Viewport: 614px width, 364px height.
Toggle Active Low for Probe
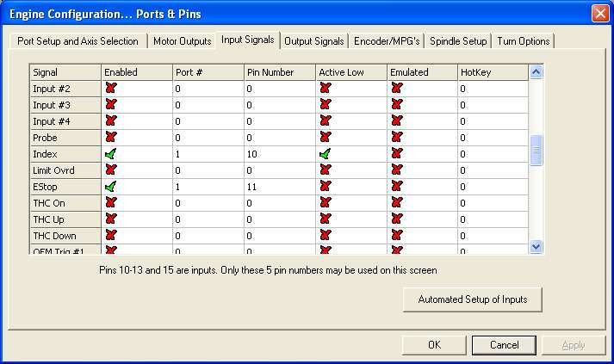pyautogui.click(x=326, y=138)
